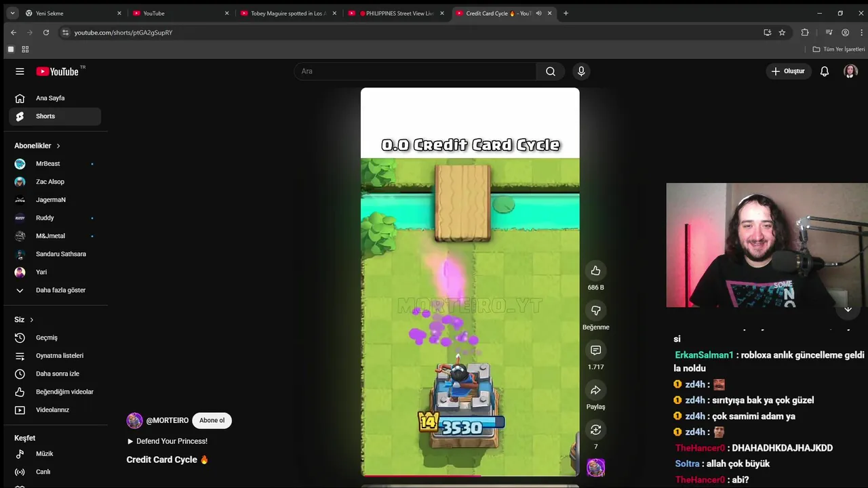Open the notifications bell

(x=825, y=71)
